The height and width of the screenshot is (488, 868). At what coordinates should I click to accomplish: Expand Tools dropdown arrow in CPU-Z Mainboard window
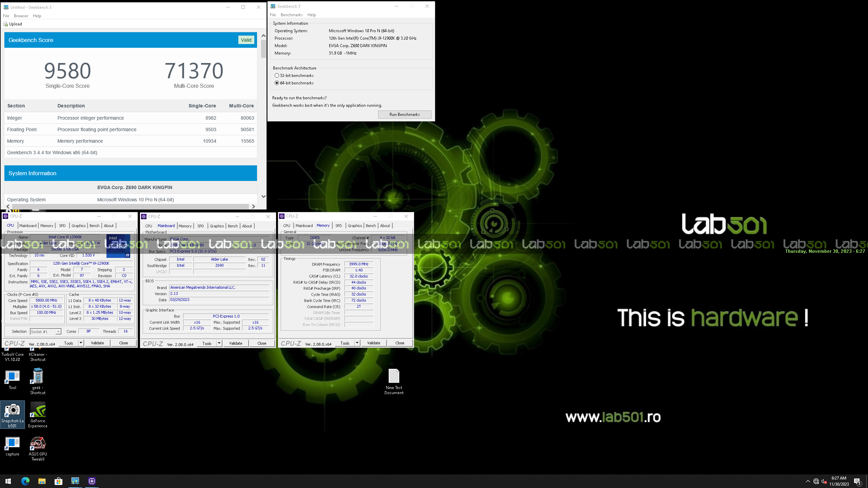219,343
